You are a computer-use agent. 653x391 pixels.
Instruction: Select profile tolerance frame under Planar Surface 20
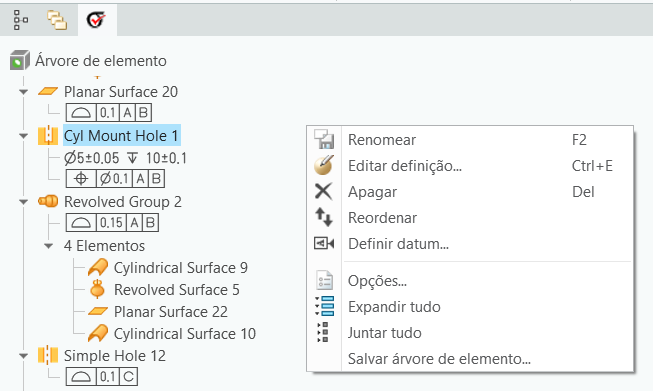(x=109, y=112)
